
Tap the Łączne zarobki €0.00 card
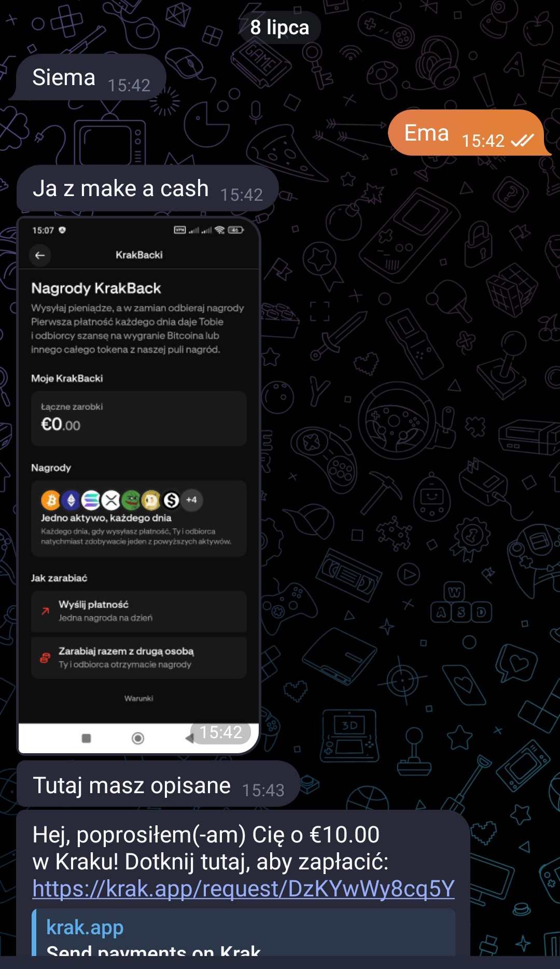tap(138, 418)
